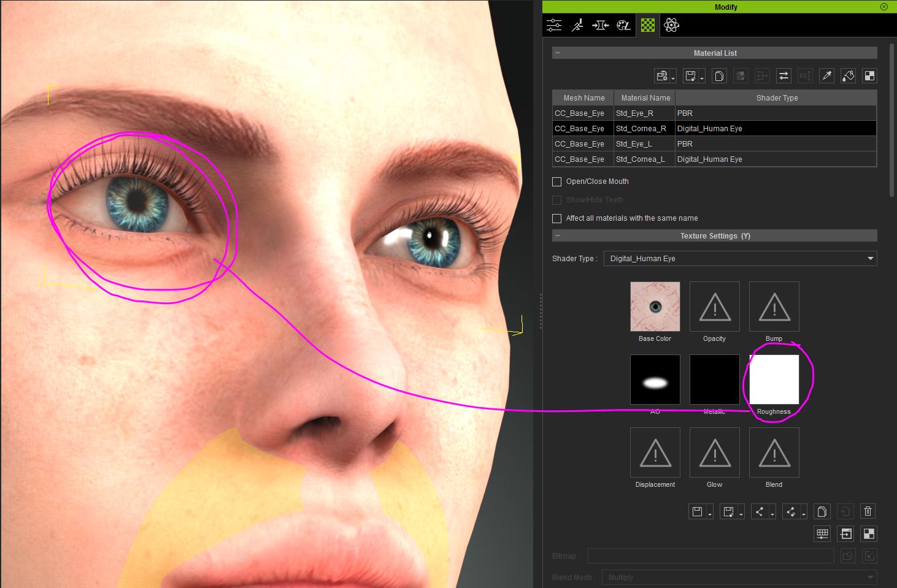Close the Modify panel with the X button
The width and height of the screenshot is (897, 588).
tap(884, 7)
